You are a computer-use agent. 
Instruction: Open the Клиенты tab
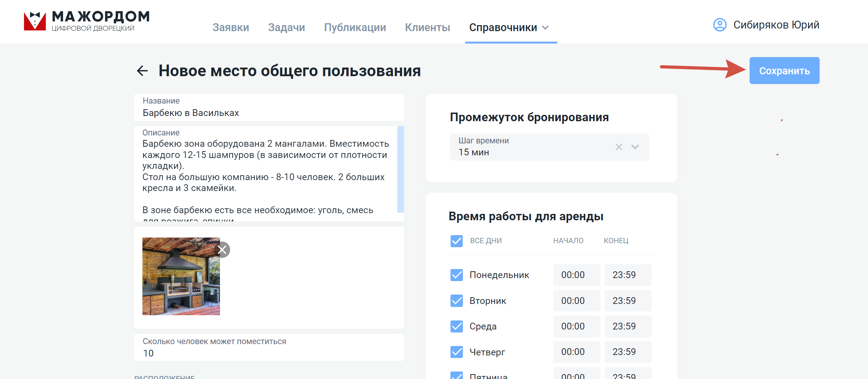pos(427,27)
